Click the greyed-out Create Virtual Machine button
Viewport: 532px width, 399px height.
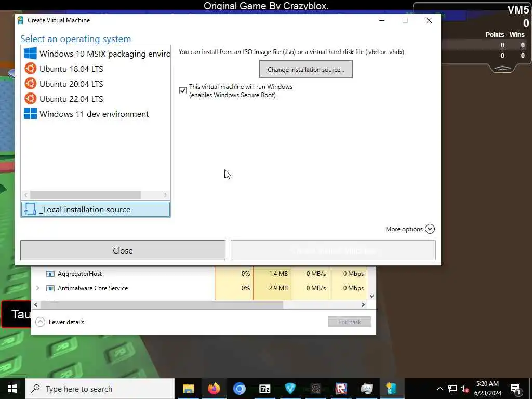(x=333, y=250)
